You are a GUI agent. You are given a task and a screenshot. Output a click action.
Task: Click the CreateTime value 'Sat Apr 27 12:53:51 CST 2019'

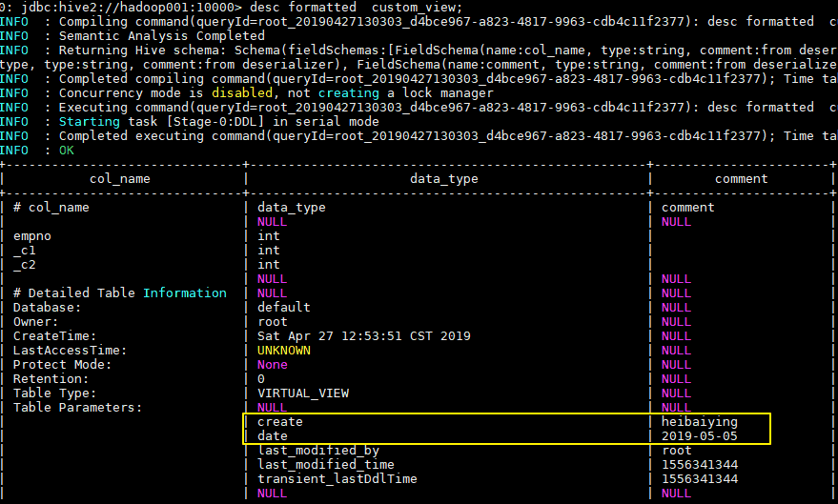(x=363, y=335)
